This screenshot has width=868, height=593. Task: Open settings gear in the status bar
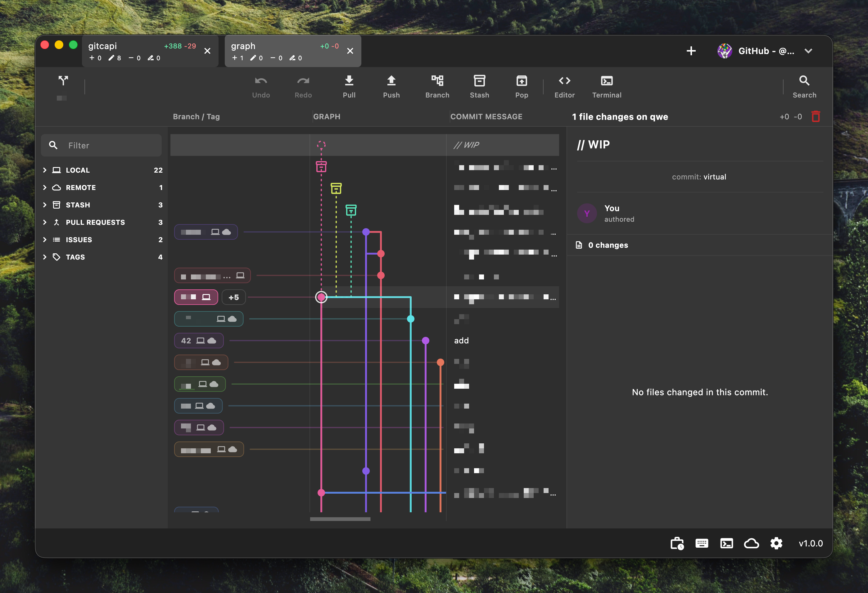[x=776, y=543]
